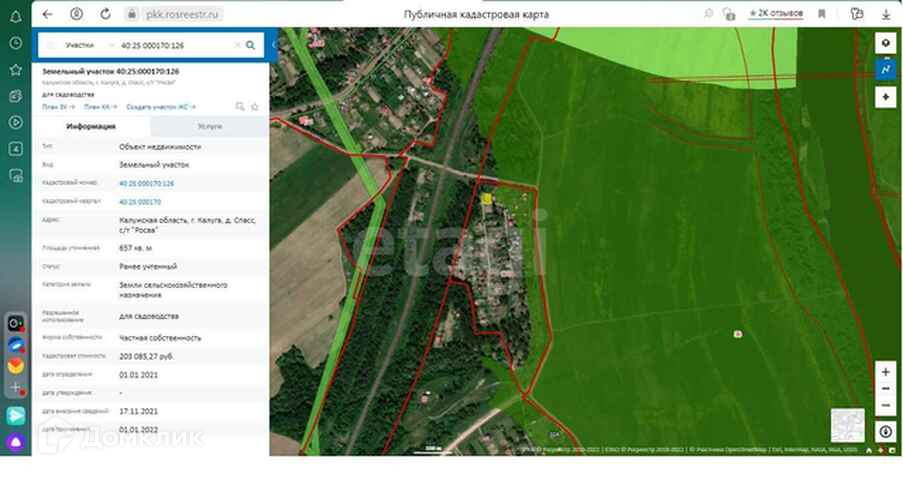Select Земли сельскохозяйственного назначения text
903x480 pixels.
[x=173, y=290]
